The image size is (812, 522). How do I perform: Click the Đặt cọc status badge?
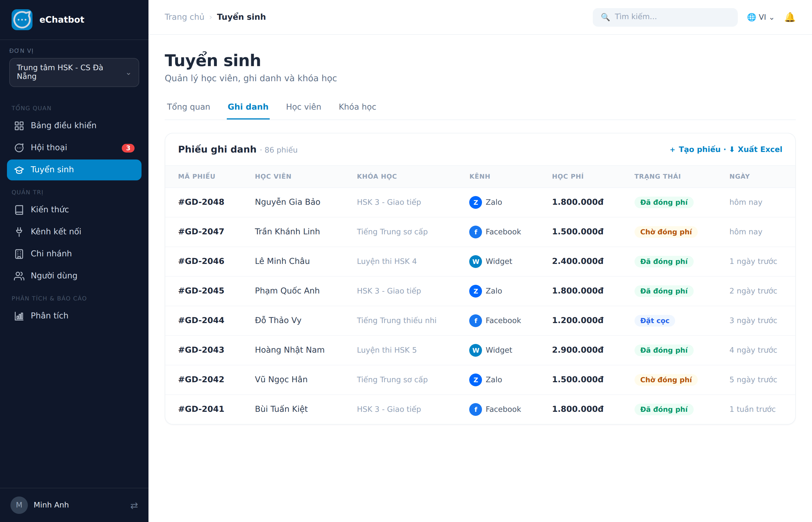(655, 321)
